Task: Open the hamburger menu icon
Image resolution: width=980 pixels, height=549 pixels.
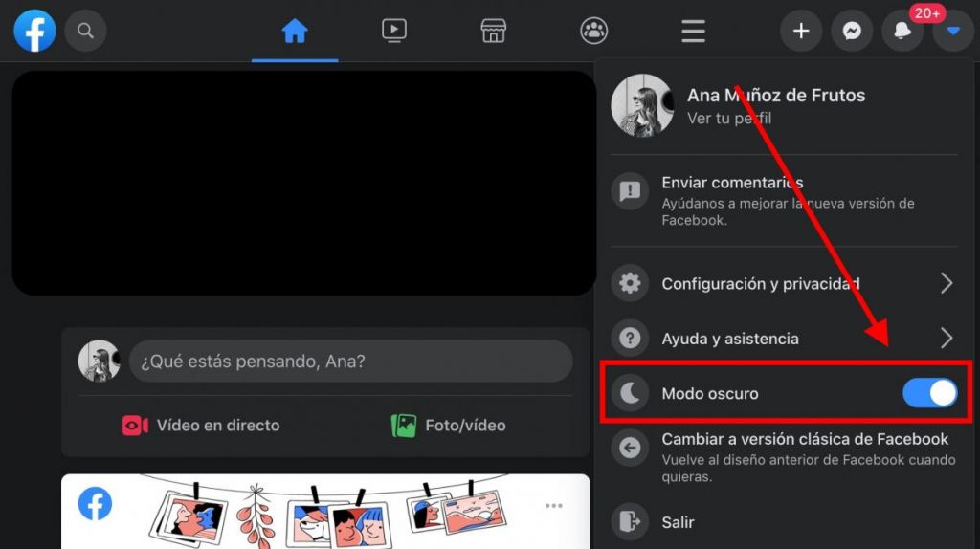Action: tap(693, 32)
